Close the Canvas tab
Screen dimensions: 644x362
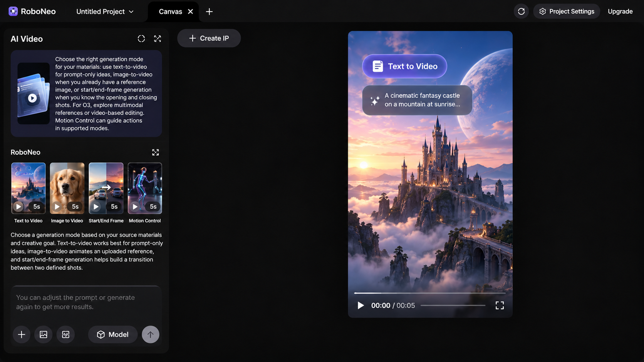coord(190,12)
